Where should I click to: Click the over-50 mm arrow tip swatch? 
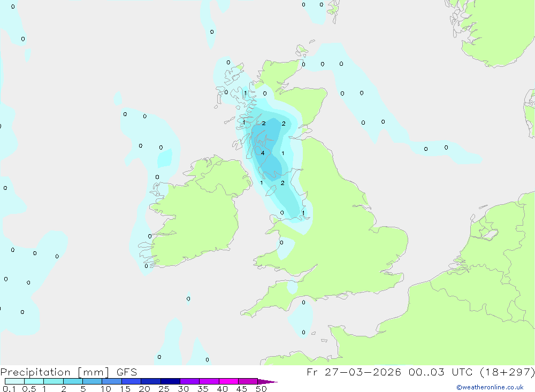tap(267, 382)
